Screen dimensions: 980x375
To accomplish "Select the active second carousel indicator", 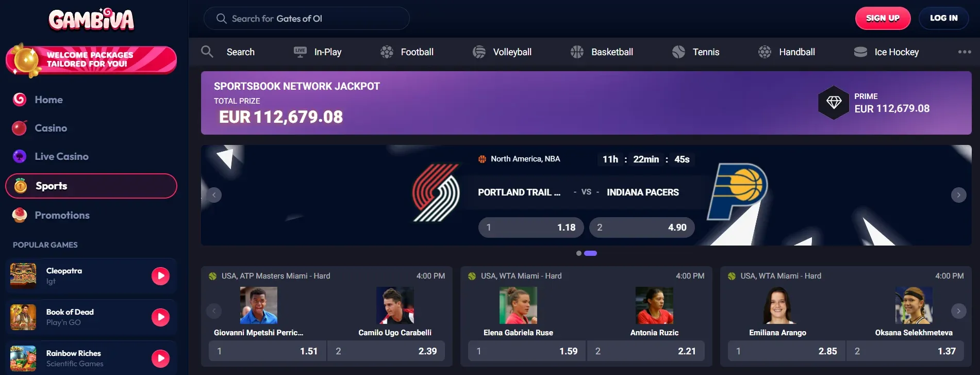I will (x=591, y=253).
